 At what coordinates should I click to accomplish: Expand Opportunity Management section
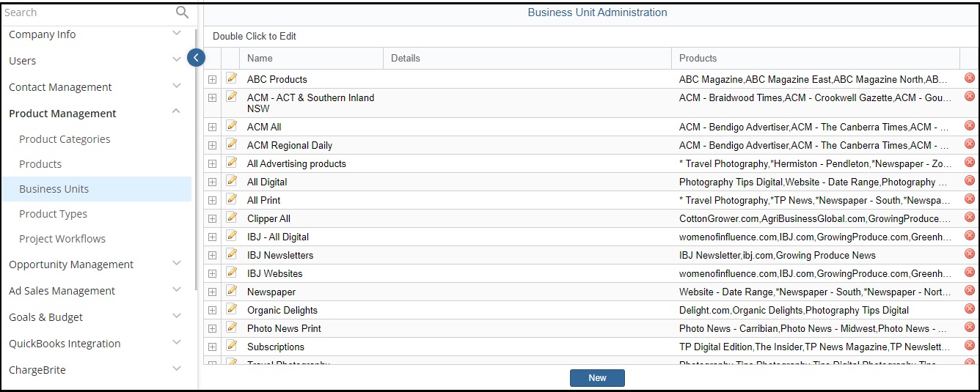[x=176, y=263]
